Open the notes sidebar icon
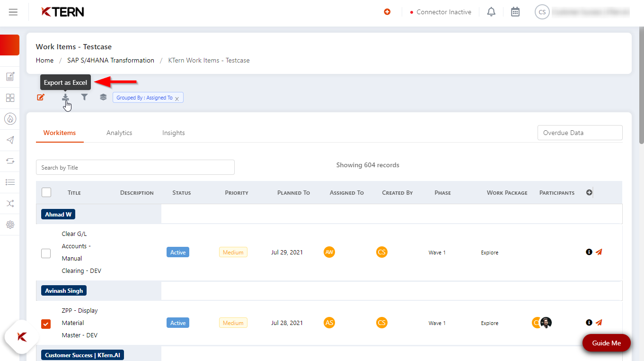644x361 pixels. (x=10, y=76)
